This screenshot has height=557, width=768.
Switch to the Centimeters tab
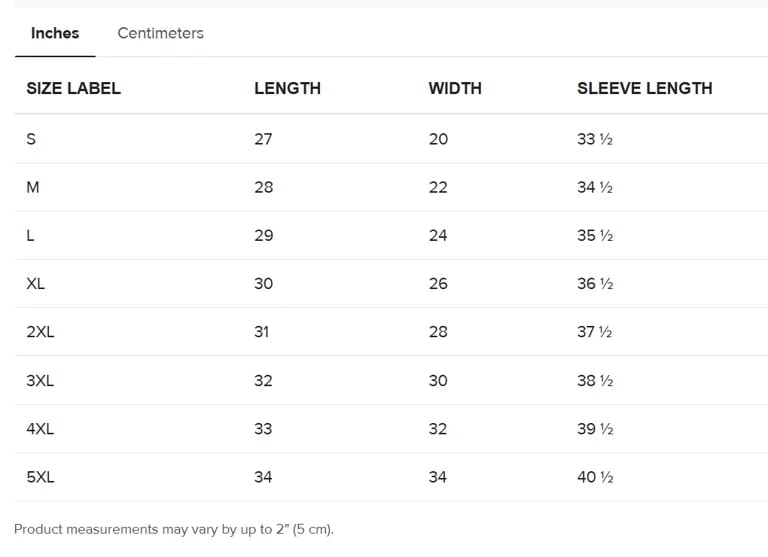click(x=160, y=33)
